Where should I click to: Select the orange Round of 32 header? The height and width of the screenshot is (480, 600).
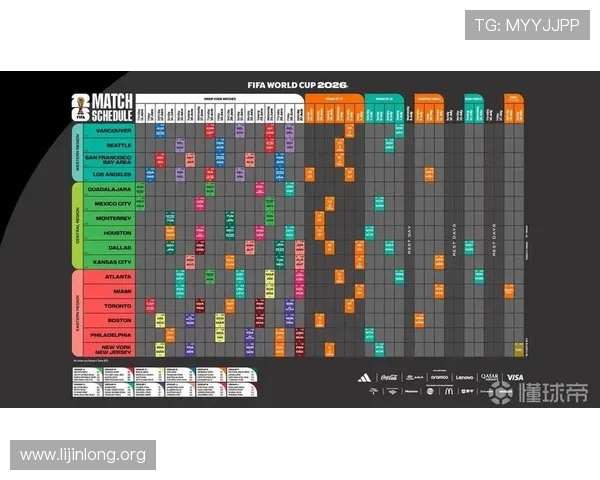pos(329,99)
